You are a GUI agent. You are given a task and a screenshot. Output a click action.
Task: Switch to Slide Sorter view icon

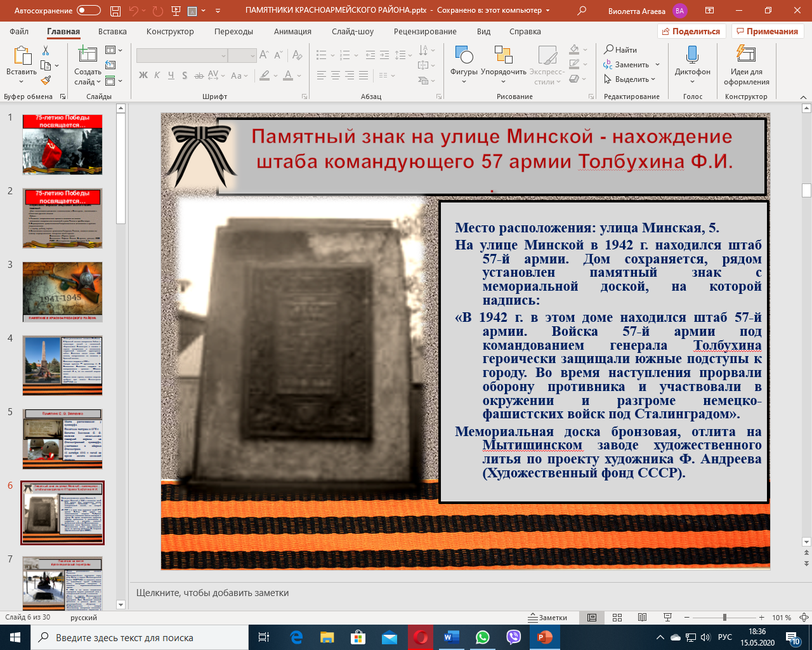(x=617, y=618)
